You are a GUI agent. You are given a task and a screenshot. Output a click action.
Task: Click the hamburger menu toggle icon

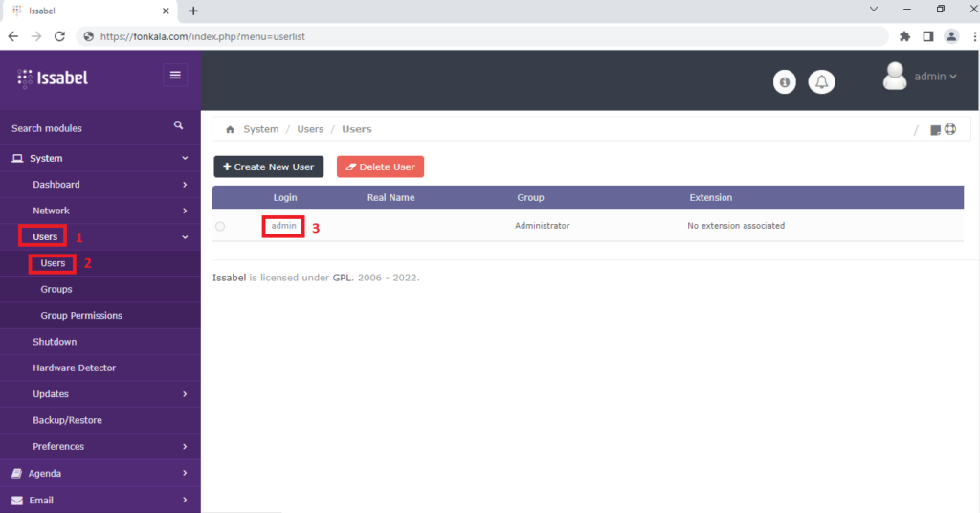175,75
